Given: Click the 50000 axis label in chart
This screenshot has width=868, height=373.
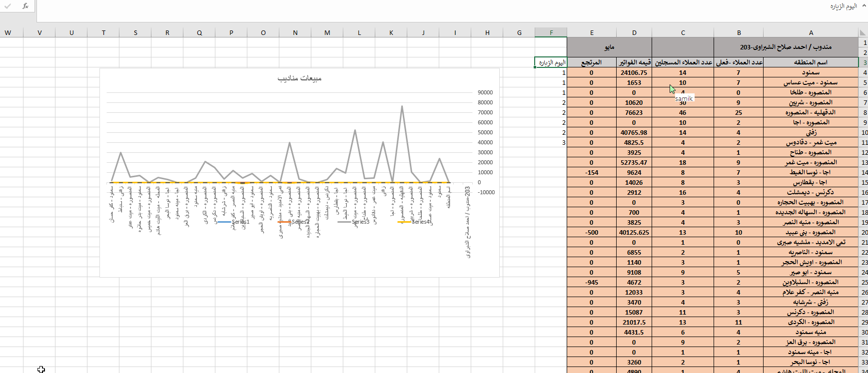Looking at the screenshot, I should click(x=485, y=132).
